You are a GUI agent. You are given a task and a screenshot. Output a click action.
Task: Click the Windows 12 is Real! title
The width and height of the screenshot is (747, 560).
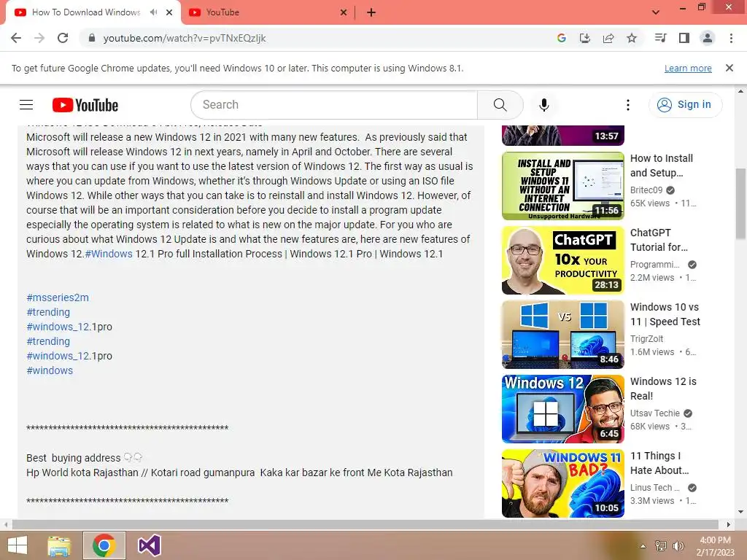tap(663, 388)
